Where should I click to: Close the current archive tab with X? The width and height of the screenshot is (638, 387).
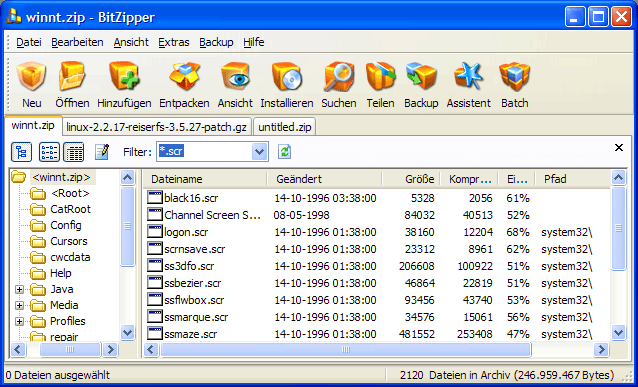click(618, 147)
